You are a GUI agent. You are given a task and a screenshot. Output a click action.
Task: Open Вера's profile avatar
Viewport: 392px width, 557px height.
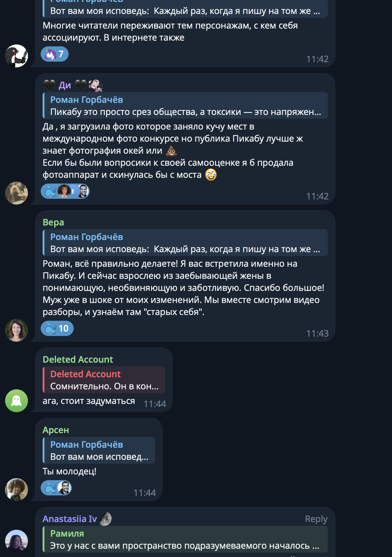point(17,330)
